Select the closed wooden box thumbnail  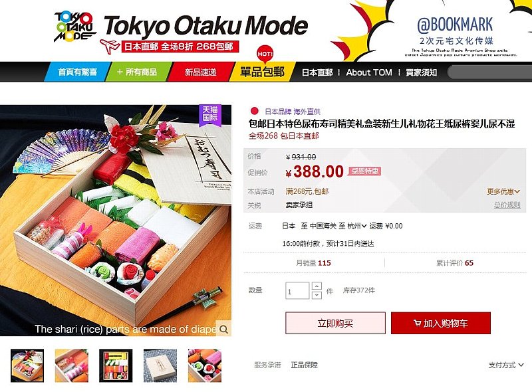point(160,366)
